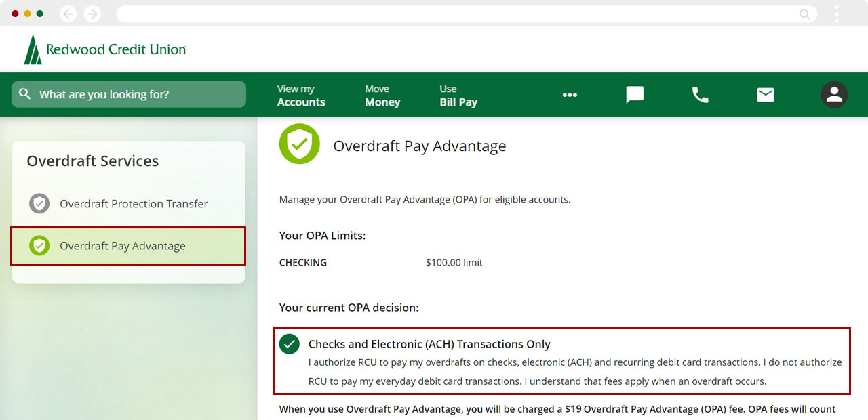The width and height of the screenshot is (868, 420).
Task: Click the yellow minimize window dot
Action: 27,14
